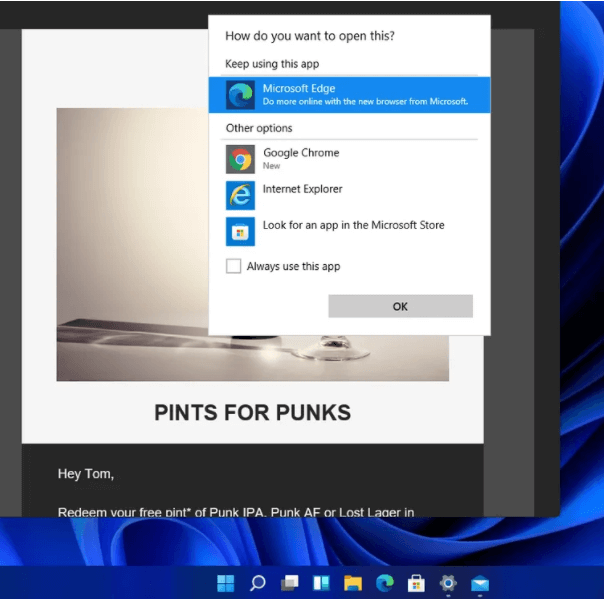Click the PINTS FOR PUNKS heading
The height and width of the screenshot is (600, 604).
point(253,412)
